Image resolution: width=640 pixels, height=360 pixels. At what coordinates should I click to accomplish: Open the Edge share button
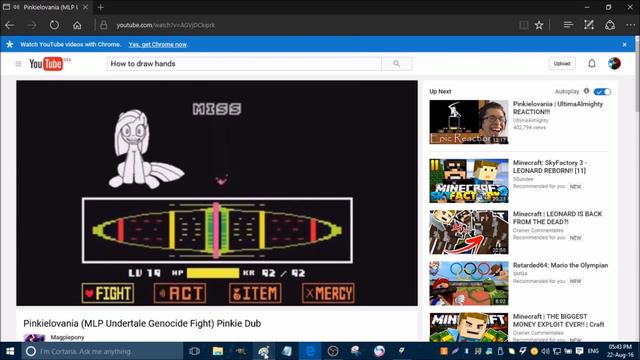[x=610, y=25]
